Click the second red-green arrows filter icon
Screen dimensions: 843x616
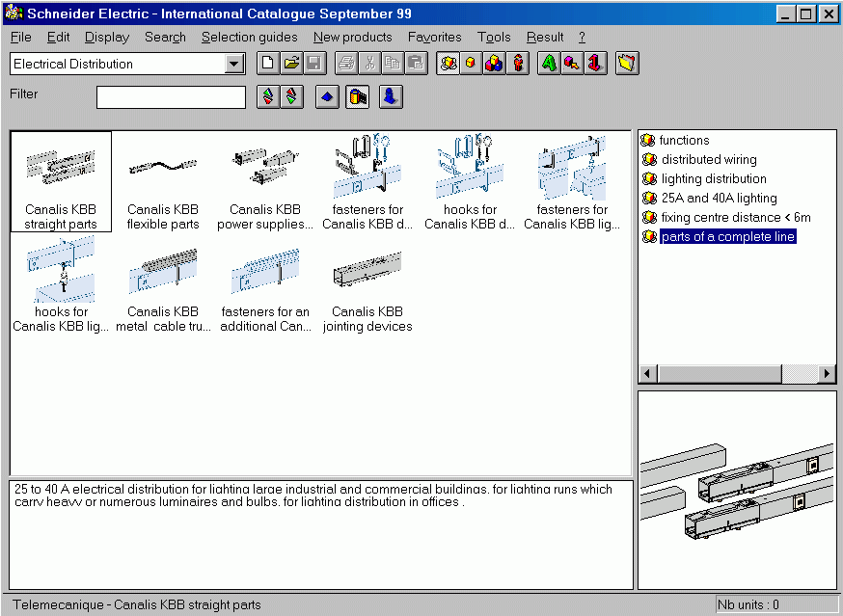click(291, 97)
